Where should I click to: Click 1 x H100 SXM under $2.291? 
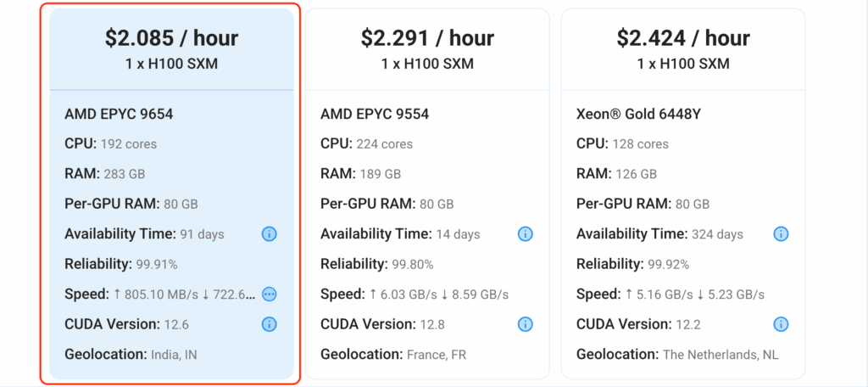click(x=427, y=64)
